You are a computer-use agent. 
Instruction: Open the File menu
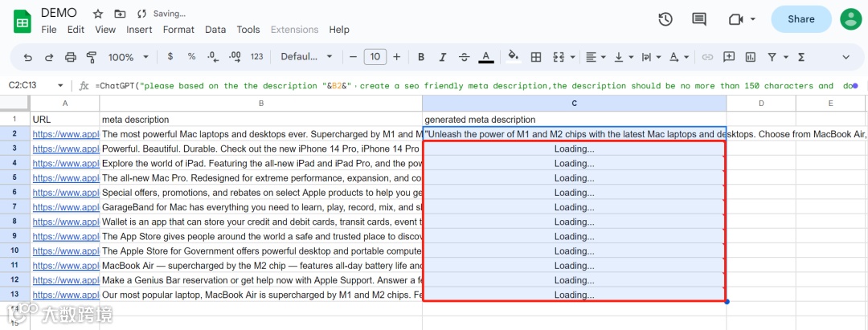click(x=49, y=29)
